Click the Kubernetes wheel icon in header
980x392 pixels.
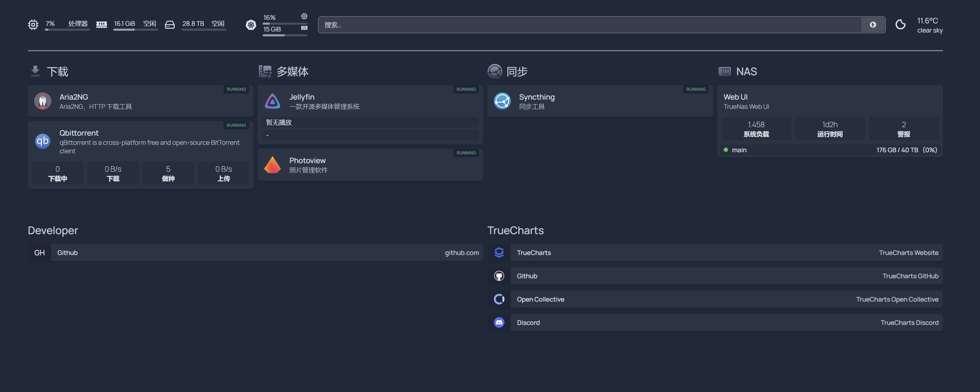251,25
